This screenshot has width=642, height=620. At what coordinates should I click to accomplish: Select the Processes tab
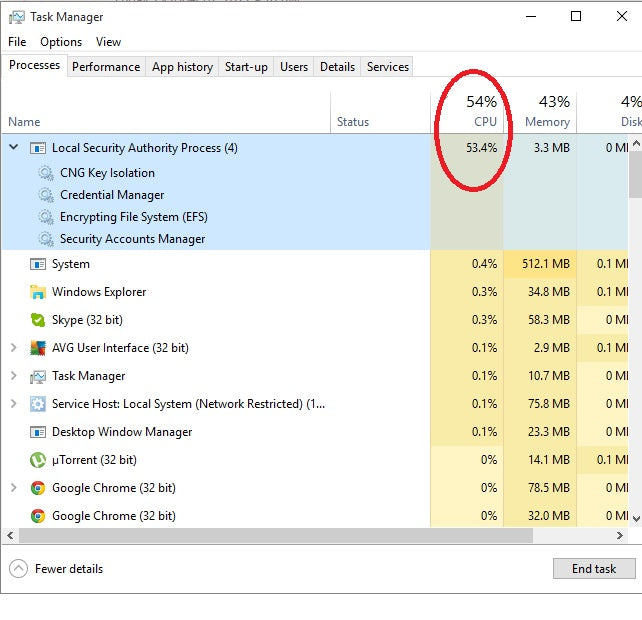[x=34, y=65]
